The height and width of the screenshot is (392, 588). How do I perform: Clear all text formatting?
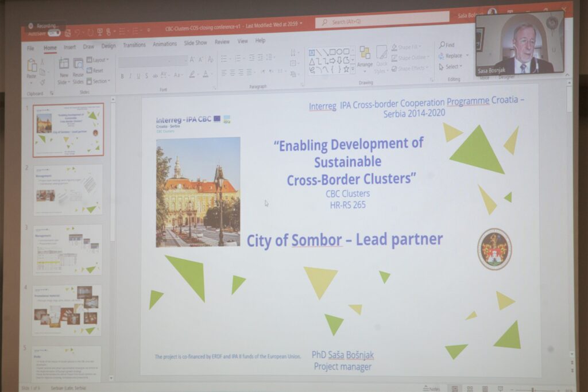click(x=210, y=59)
